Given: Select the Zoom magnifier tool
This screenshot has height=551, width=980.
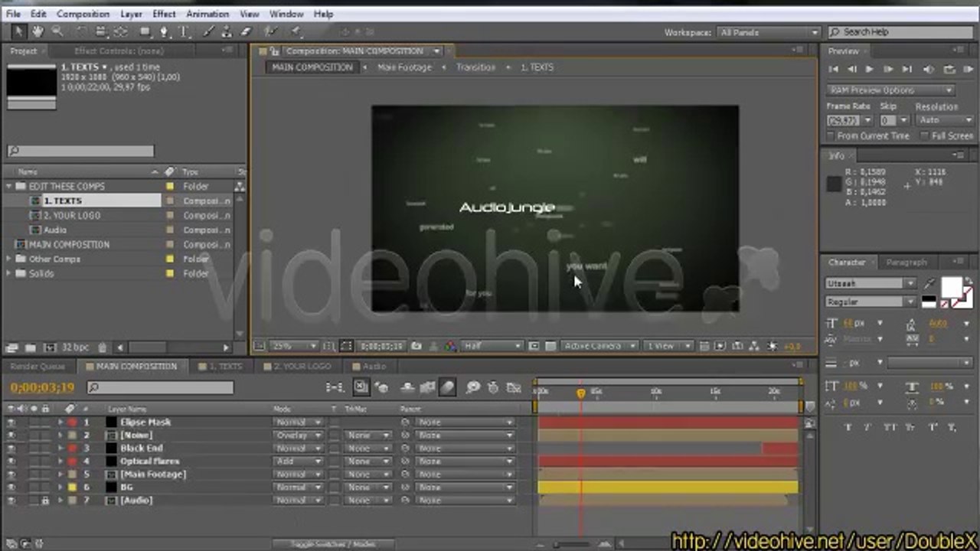Looking at the screenshot, I should point(56,31).
